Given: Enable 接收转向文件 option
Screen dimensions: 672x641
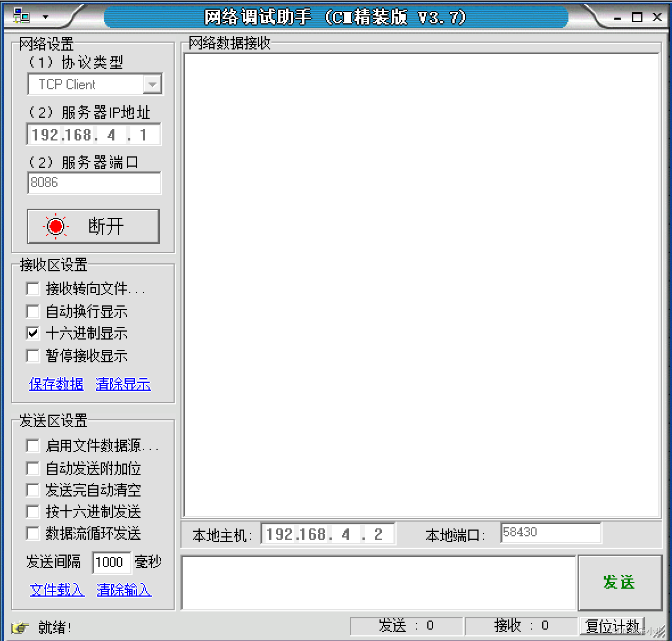Looking at the screenshot, I should click(x=32, y=288).
